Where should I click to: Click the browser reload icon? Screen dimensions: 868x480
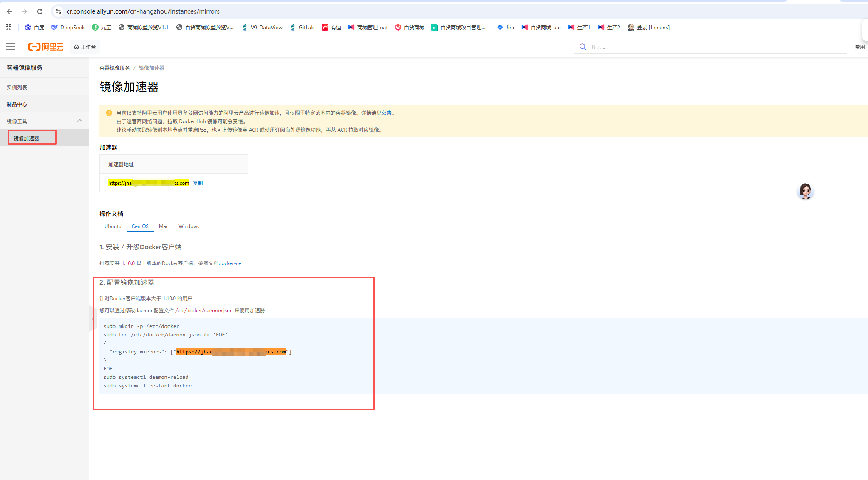tap(40, 11)
